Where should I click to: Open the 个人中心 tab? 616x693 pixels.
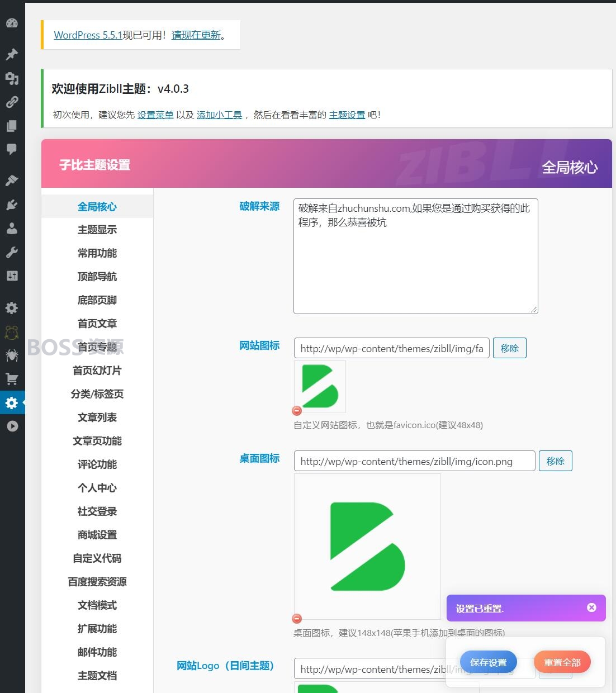[97, 488]
